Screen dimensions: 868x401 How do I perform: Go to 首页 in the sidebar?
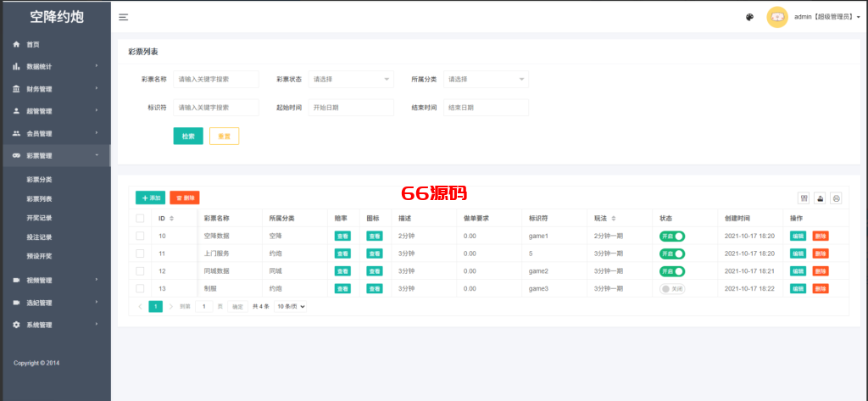coord(55,44)
